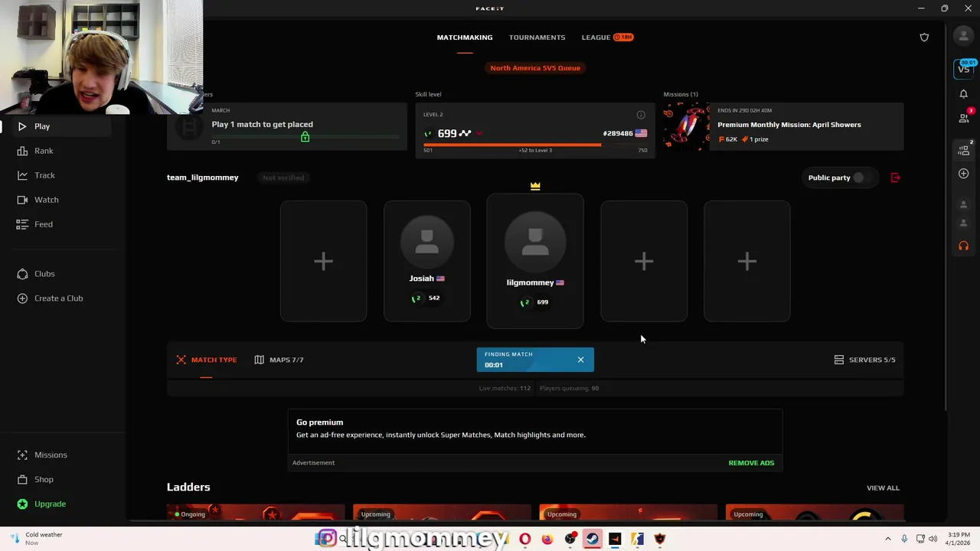Switch to the League tab

pos(607,37)
